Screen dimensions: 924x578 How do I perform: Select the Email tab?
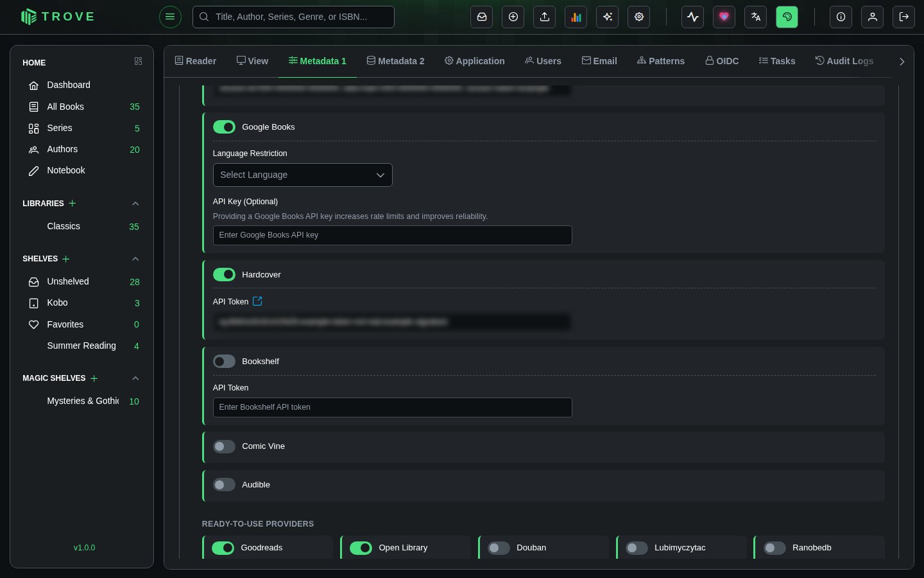(x=599, y=61)
